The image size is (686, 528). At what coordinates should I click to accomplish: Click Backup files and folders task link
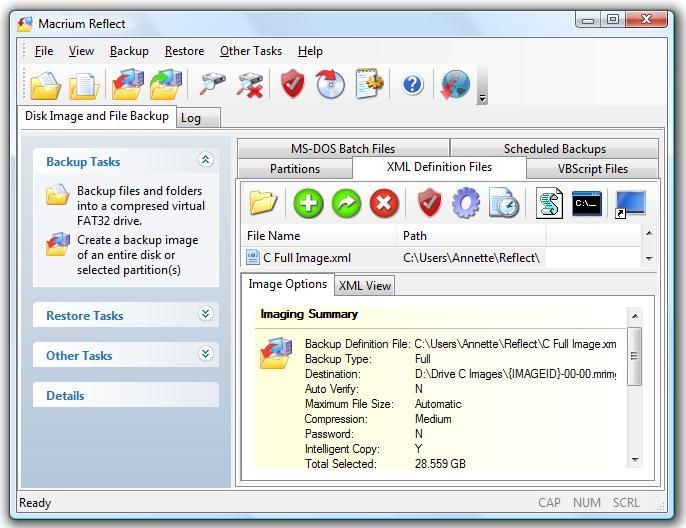[x=141, y=206]
